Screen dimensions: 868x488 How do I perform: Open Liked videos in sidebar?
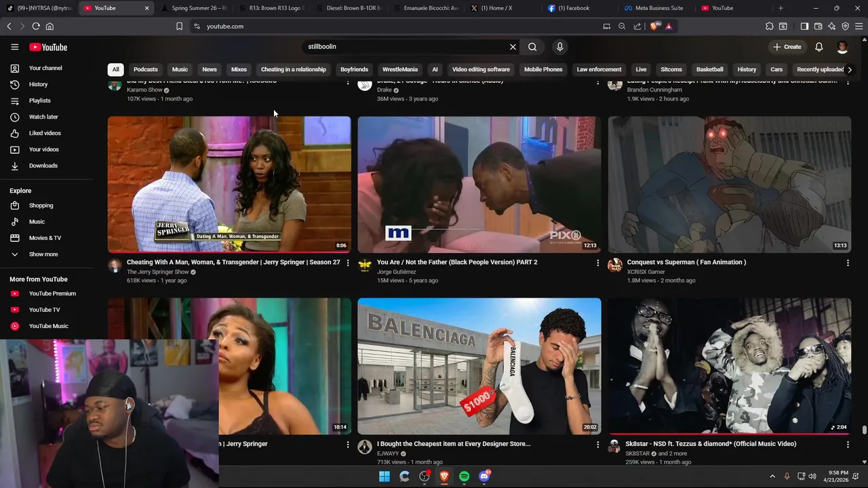tap(46, 133)
